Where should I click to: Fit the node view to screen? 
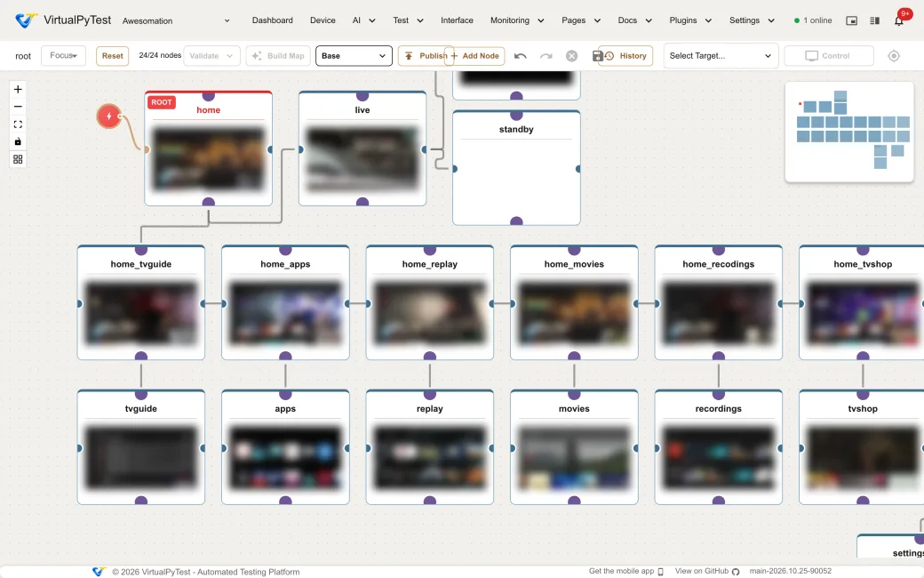[x=18, y=124]
